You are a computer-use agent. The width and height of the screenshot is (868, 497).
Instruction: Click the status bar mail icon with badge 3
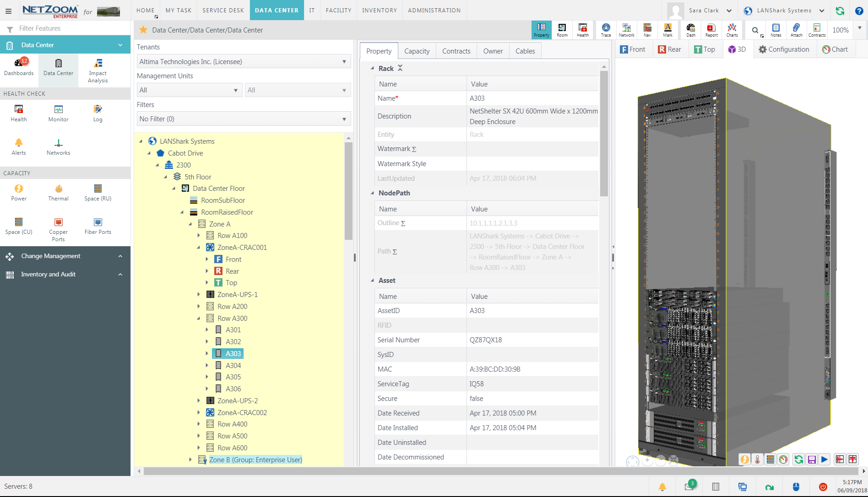(x=690, y=486)
